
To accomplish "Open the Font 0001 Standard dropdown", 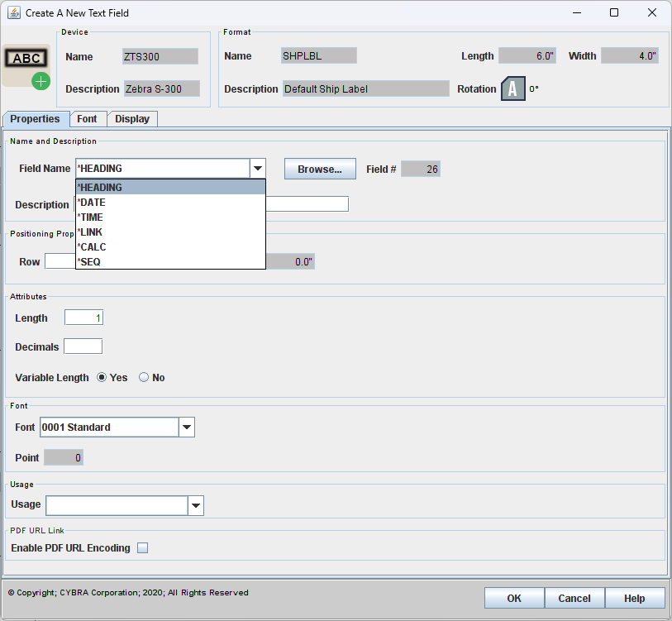I will [187, 428].
